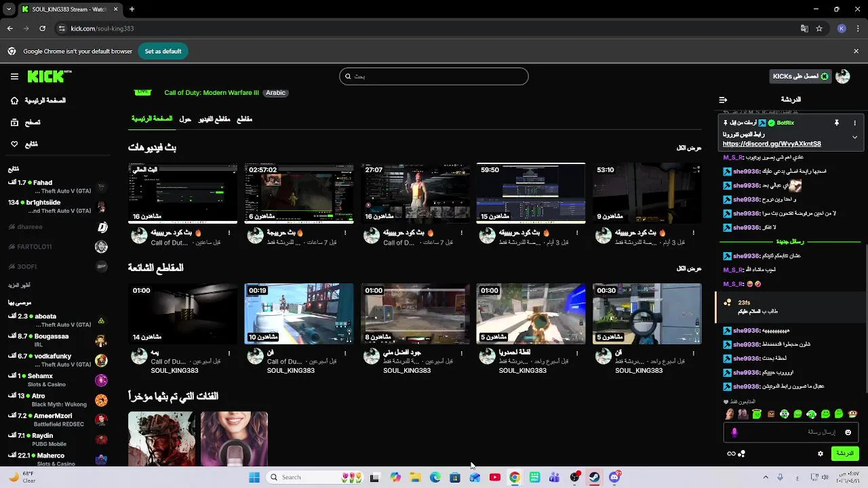868x488 pixels.
Task: Open the hamburger menu beside KICK logo
Action: coord(14,77)
